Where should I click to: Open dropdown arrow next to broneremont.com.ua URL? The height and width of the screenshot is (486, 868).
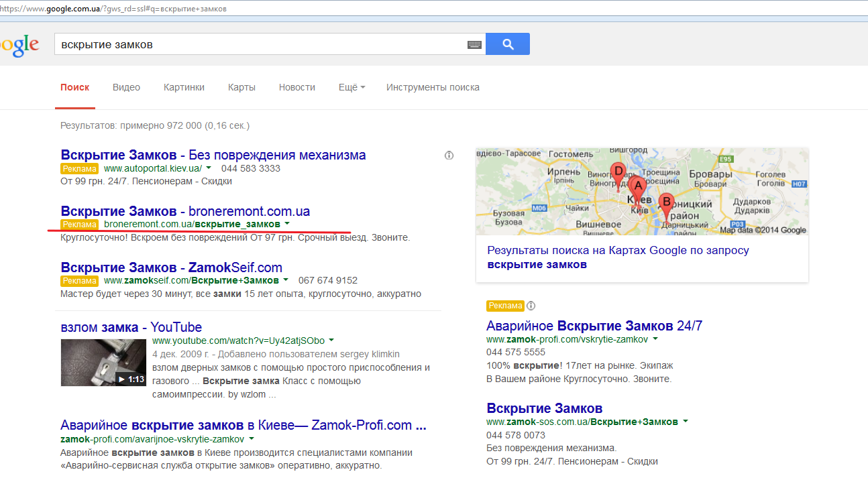pyautogui.click(x=287, y=223)
